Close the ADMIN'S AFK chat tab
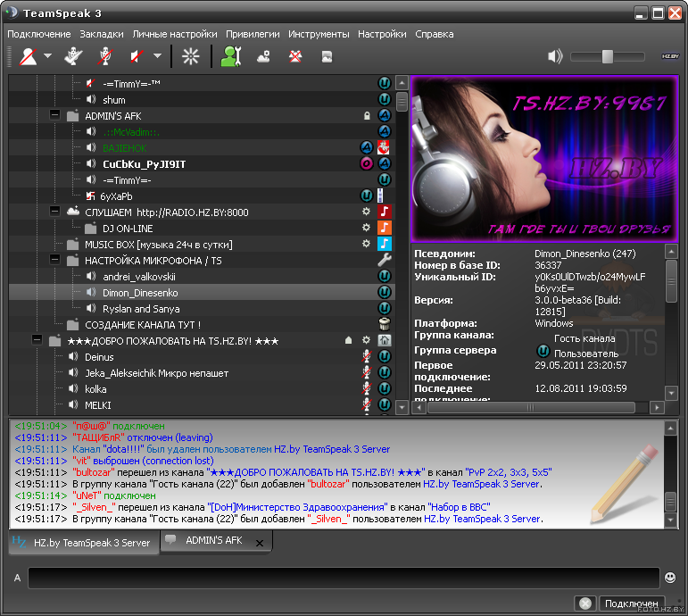Image resolution: width=688 pixels, height=616 pixels. point(260,544)
